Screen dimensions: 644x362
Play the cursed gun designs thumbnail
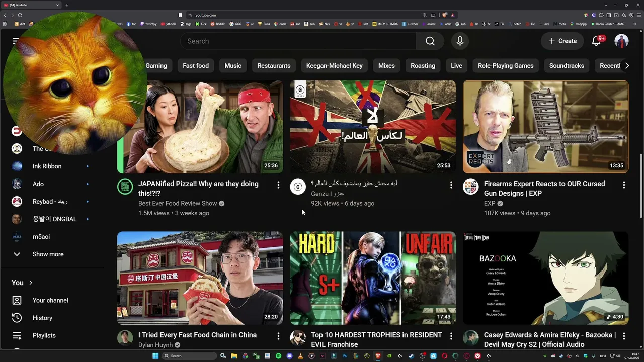(545, 127)
